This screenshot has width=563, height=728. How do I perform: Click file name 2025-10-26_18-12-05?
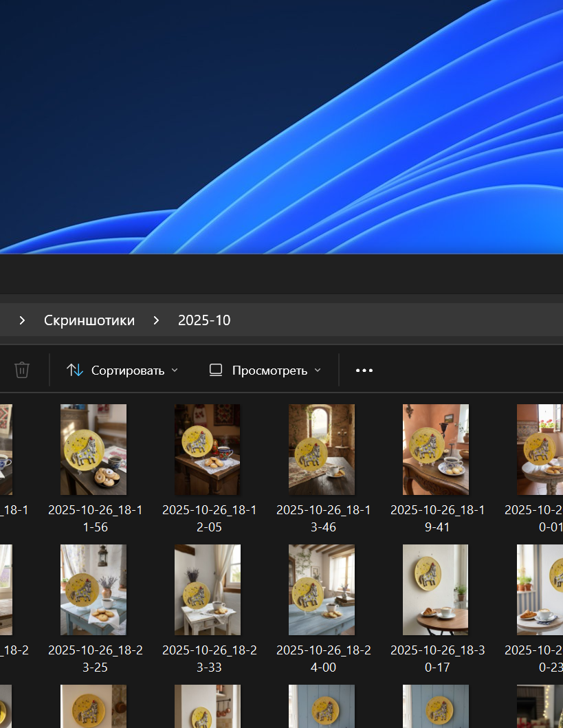tap(210, 518)
